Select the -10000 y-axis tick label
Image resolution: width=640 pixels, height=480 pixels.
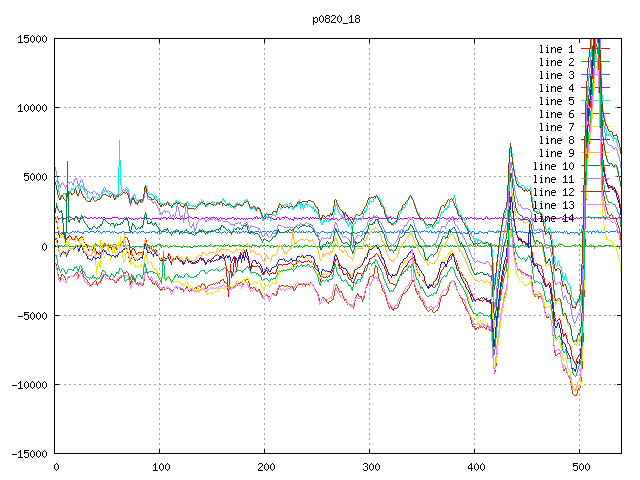tap(27, 385)
